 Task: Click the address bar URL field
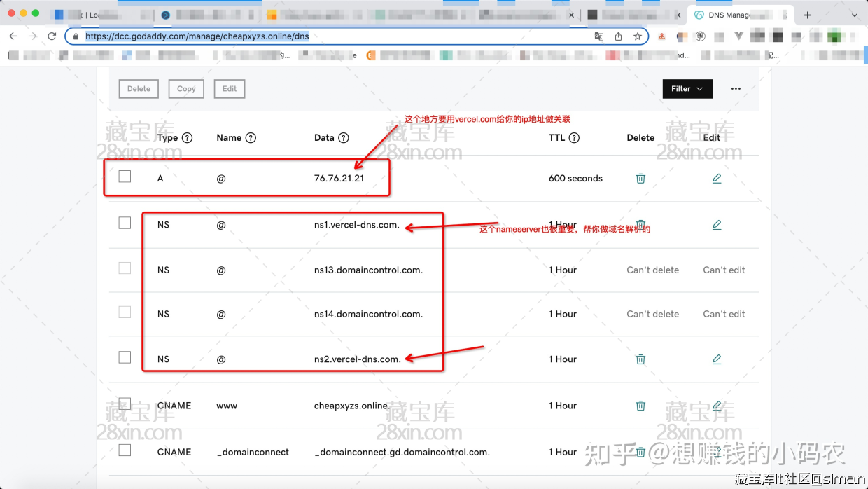(x=336, y=36)
